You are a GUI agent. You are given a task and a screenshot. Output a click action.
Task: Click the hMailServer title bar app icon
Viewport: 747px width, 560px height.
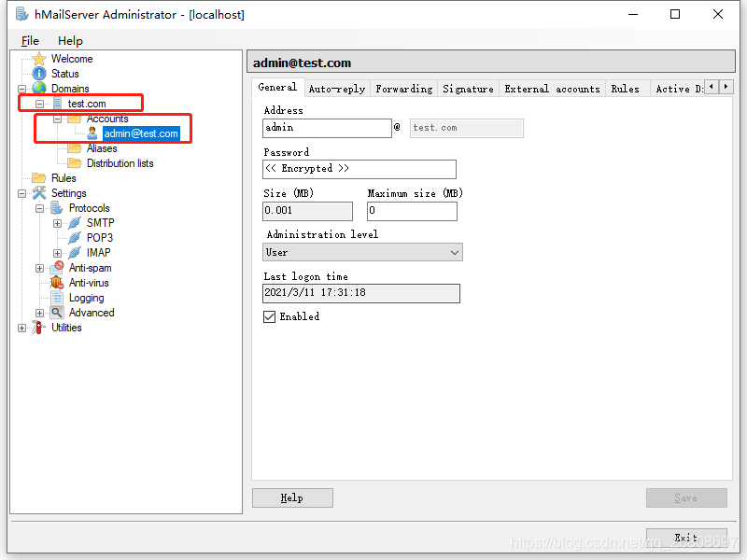[21, 14]
